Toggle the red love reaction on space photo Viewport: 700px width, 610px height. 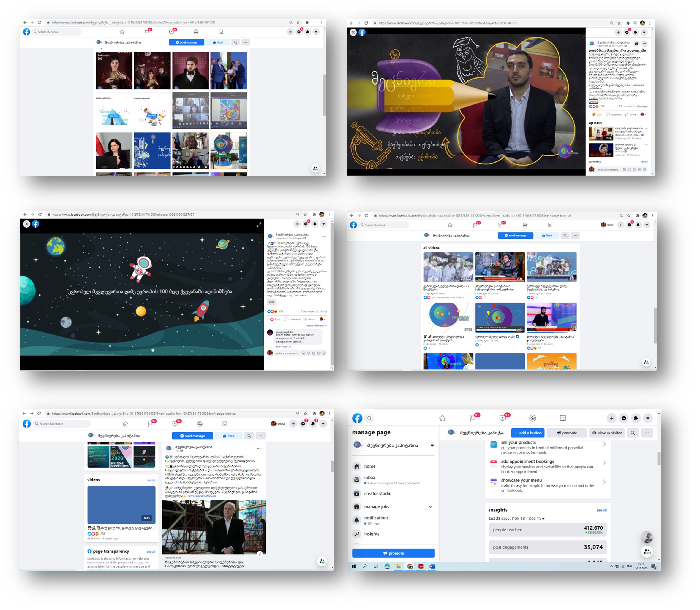275,319
